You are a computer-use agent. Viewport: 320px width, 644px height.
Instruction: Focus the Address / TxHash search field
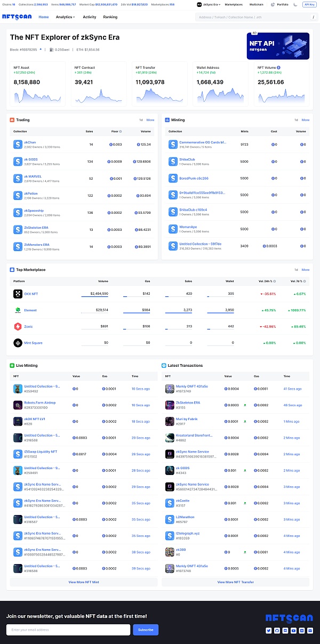point(256,17)
